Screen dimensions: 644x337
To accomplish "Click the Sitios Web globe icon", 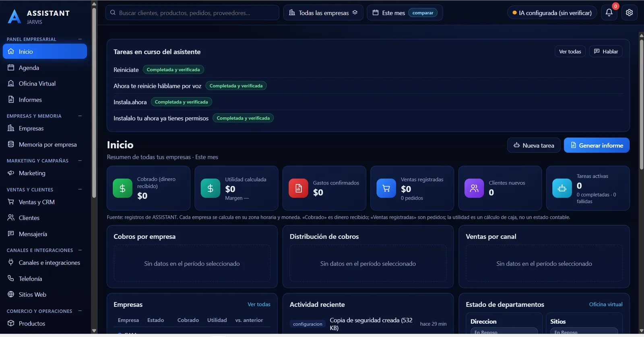I will coord(11,294).
